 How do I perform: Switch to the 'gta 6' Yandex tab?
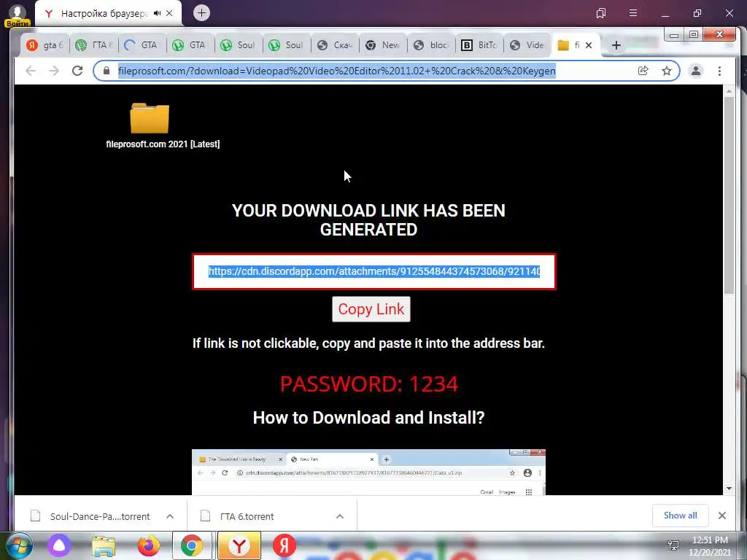click(x=45, y=45)
